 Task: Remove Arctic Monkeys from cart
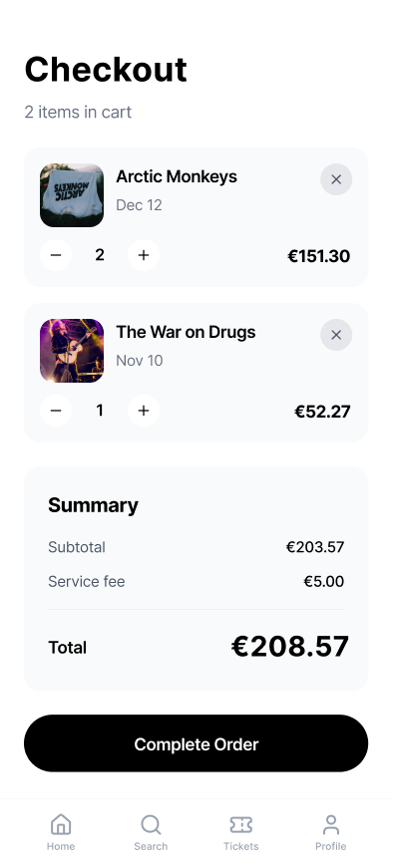tap(336, 179)
